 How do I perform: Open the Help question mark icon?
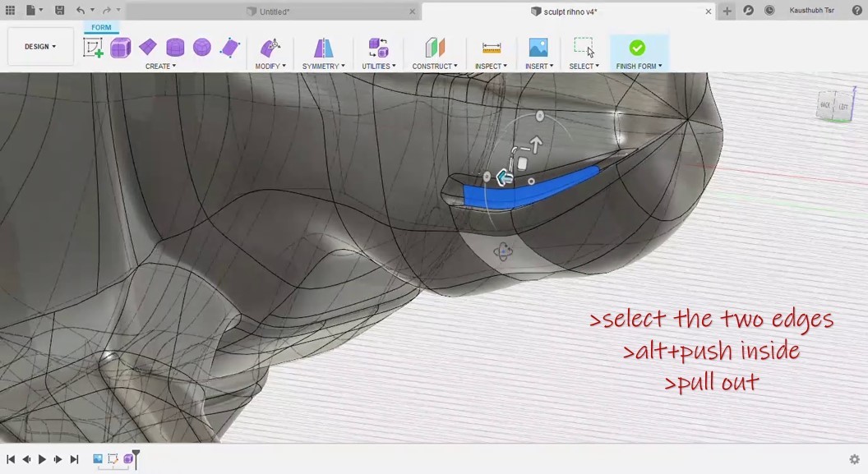(x=857, y=11)
